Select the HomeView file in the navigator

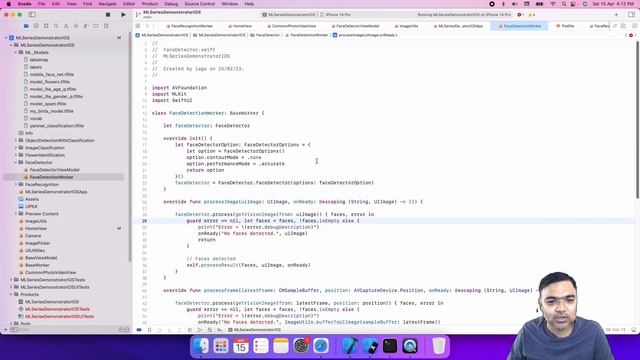pos(36,229)
